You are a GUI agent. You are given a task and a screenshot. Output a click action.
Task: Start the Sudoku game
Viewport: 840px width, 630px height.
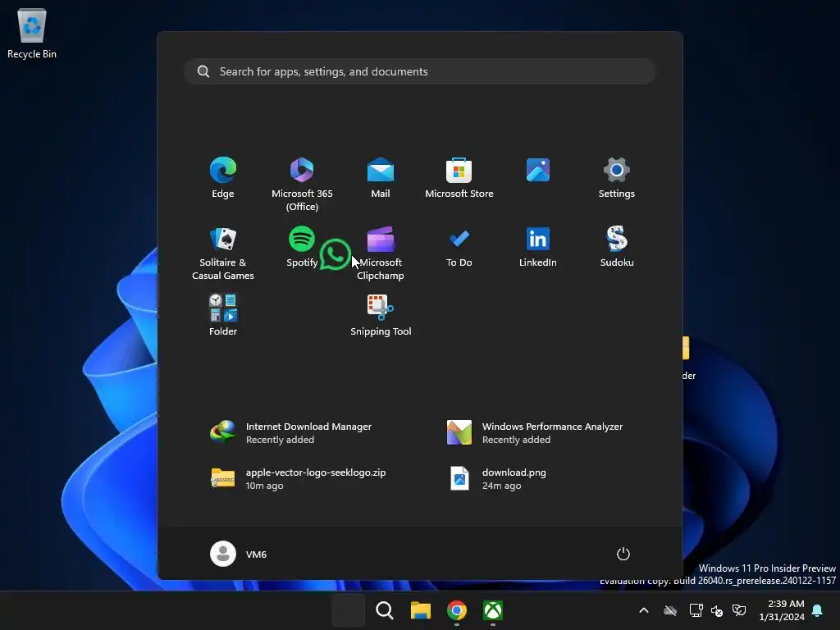click(617, 246)
